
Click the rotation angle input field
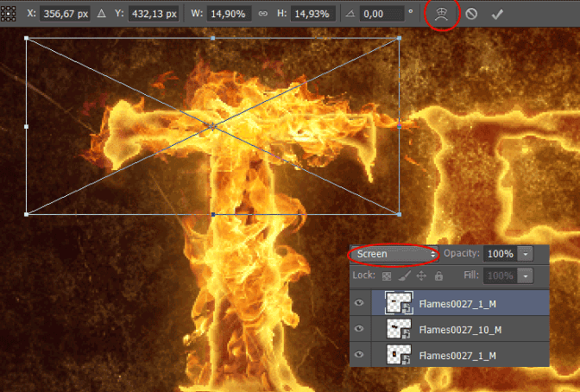[382, 14]
